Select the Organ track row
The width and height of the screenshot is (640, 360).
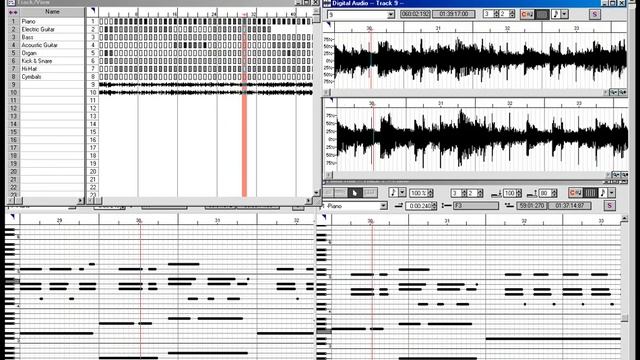coord(46,53)
